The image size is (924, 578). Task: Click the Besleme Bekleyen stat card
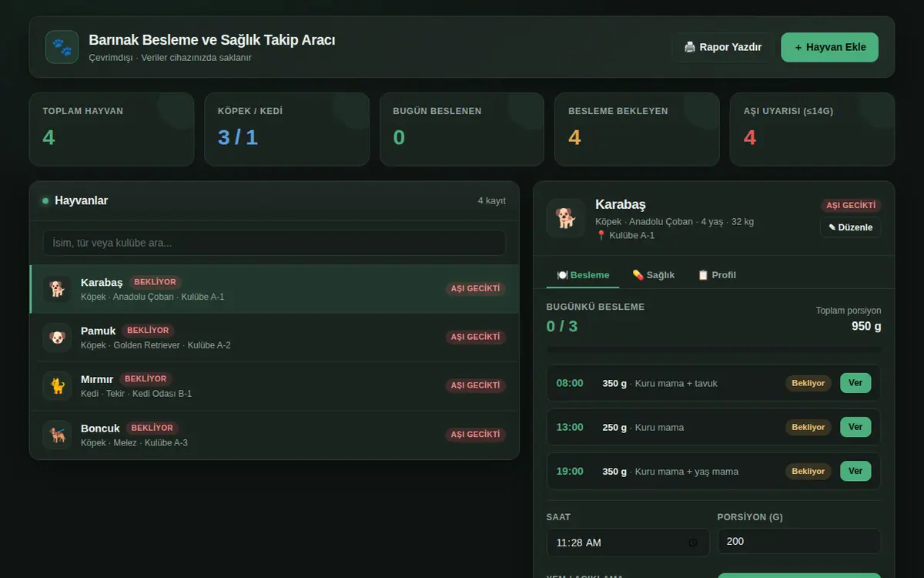point(637,129)
